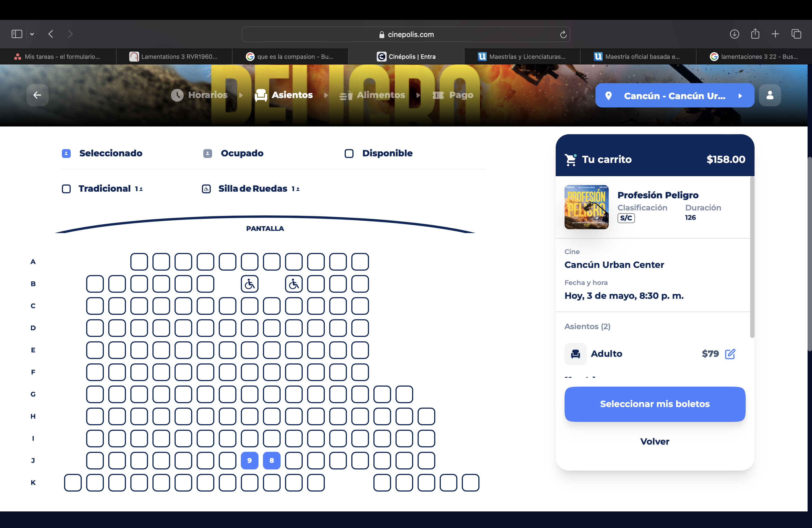Click Seleccionar mis boletos button
The width and height of the screenshot is (812, 528).
point(654,404)
